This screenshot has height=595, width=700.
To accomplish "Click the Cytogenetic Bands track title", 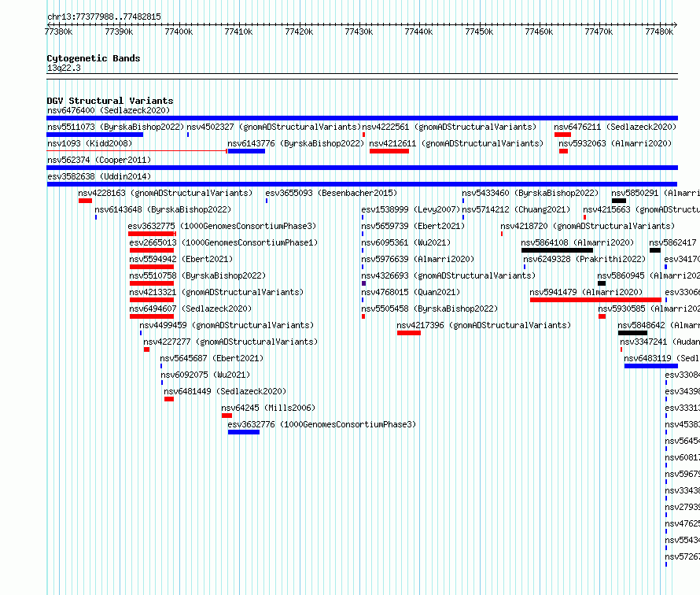I will pyautogui.click(x=94, y=58).
